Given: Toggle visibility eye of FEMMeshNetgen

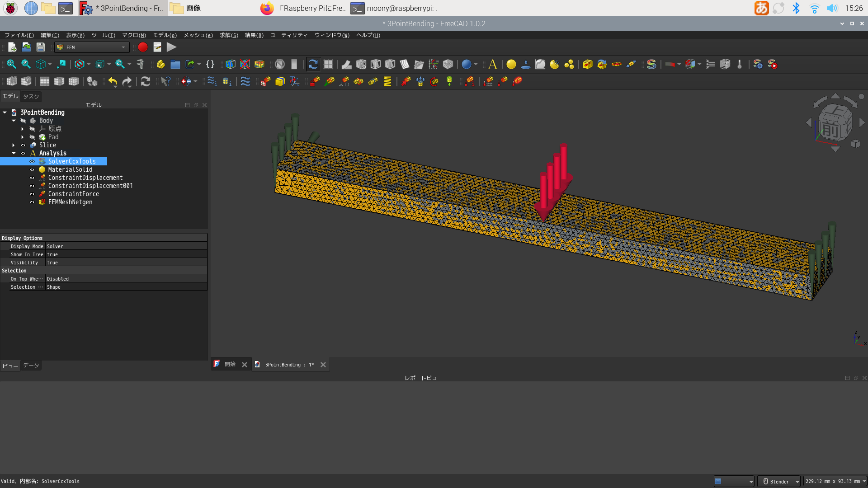Looking at the screenshot, I should [x=32, y=202].
